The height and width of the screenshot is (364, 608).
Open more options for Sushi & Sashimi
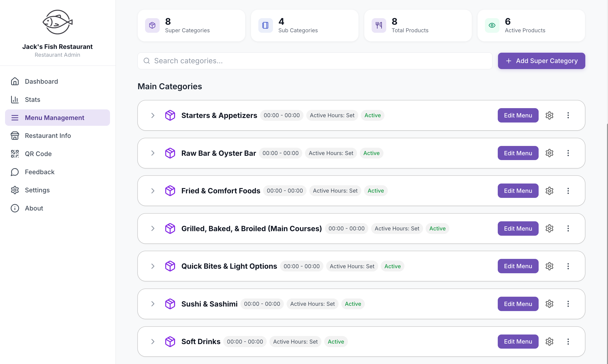click(568, 304)
